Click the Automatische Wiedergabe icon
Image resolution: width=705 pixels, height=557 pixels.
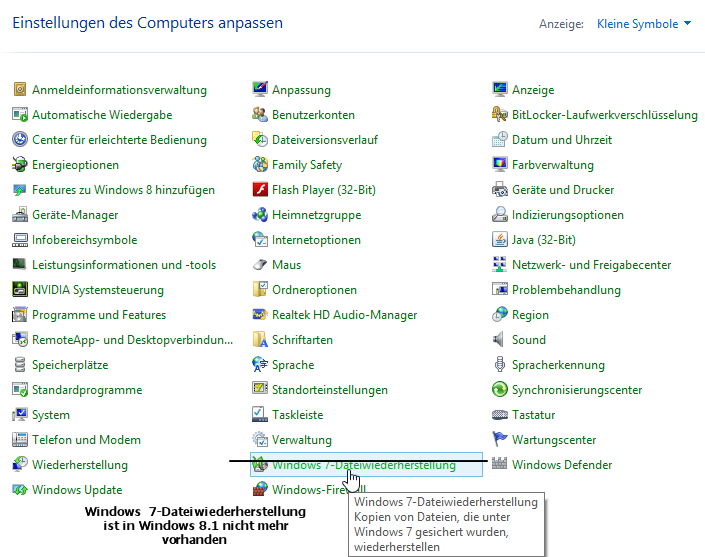(x=20, y=115)
